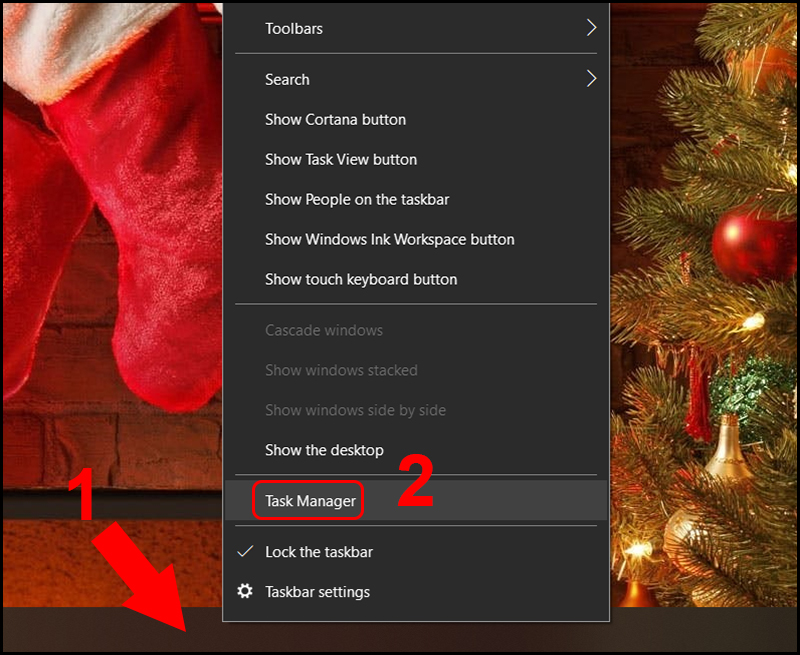Click the gear icon beside Taskbar settings
The image size is (800, 655).
[245, 591]
